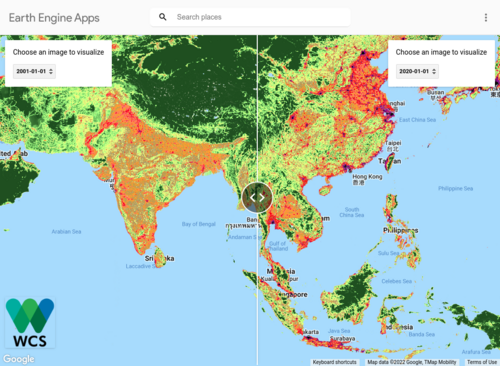Click the search magnifier icon

point(162,17)
